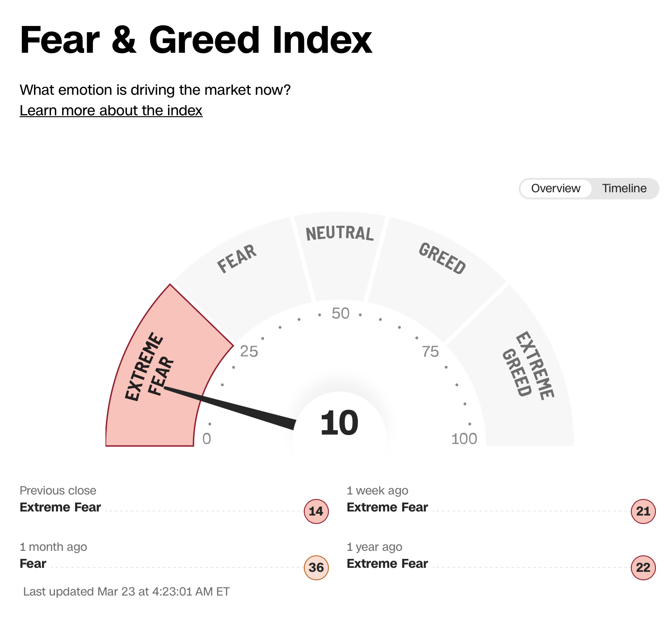Viewport: 672px width, 617px height.
Task: Click the previous close badge showing 14
Action: [x=316, y=511]
